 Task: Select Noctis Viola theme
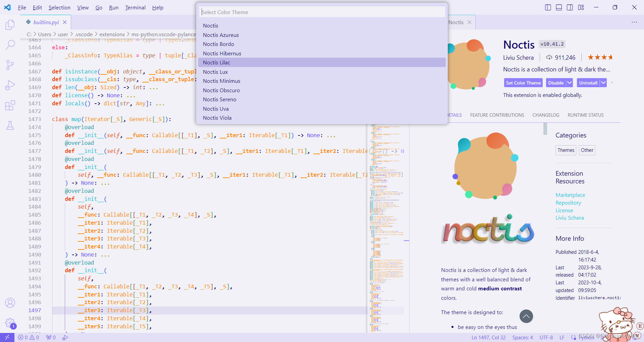pyautogui.click(x=322, y=118)
